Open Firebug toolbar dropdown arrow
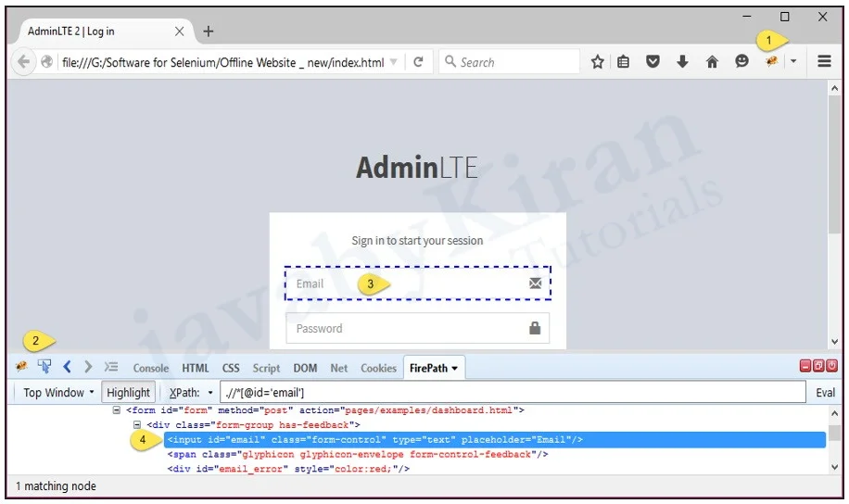This screenshot has height=504, width=849. (793, 61)
